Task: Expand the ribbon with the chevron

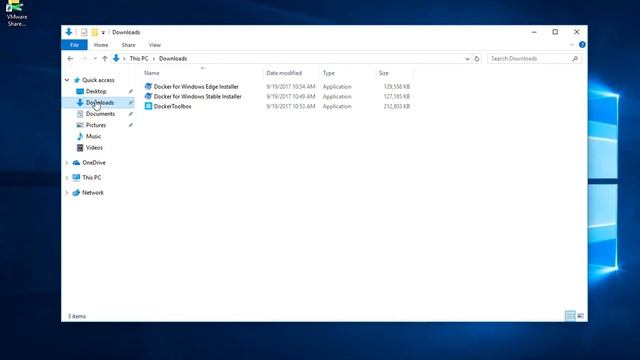Action: 571,45
